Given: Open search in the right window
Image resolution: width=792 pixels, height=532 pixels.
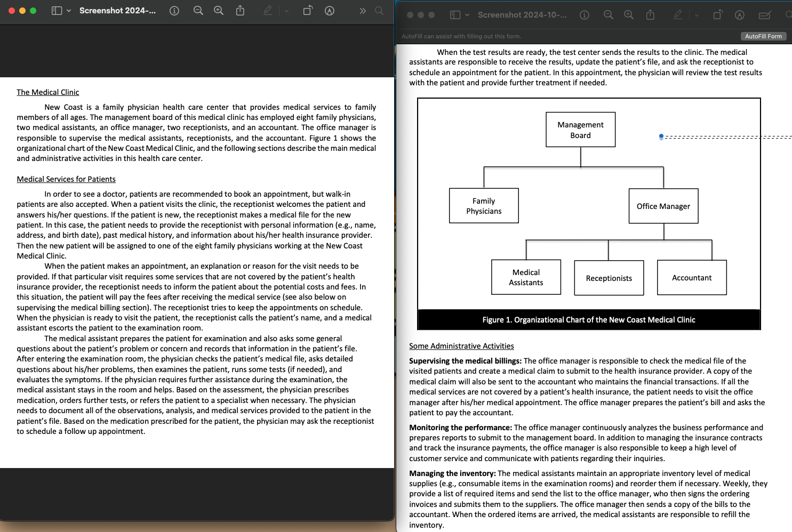Looking at the screenshot, I should click(789, 15).
